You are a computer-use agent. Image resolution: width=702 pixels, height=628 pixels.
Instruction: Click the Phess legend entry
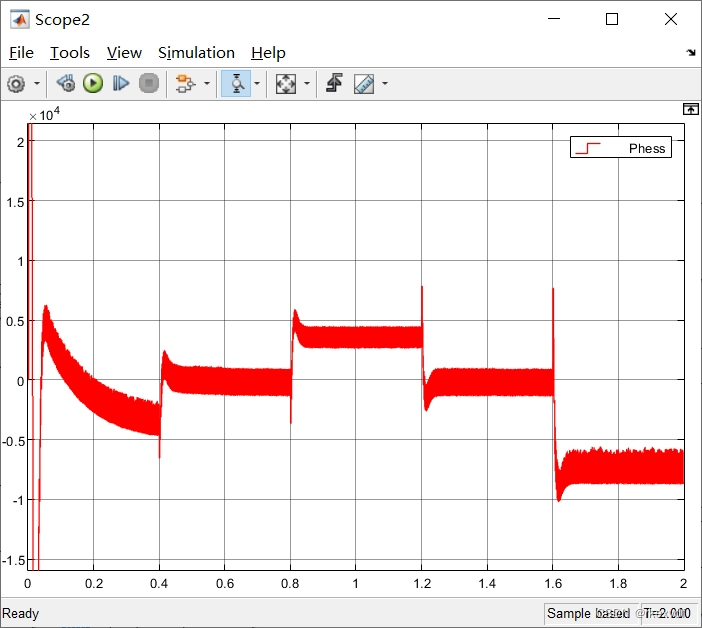tap(621, 148)
